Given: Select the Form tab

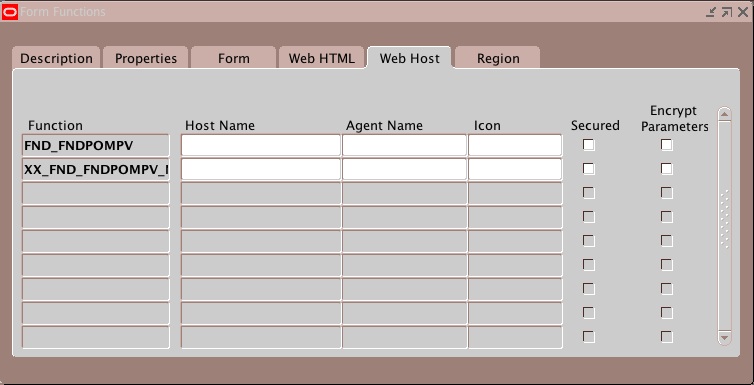Looking at the screenshot, I should [x=234, y=58].
